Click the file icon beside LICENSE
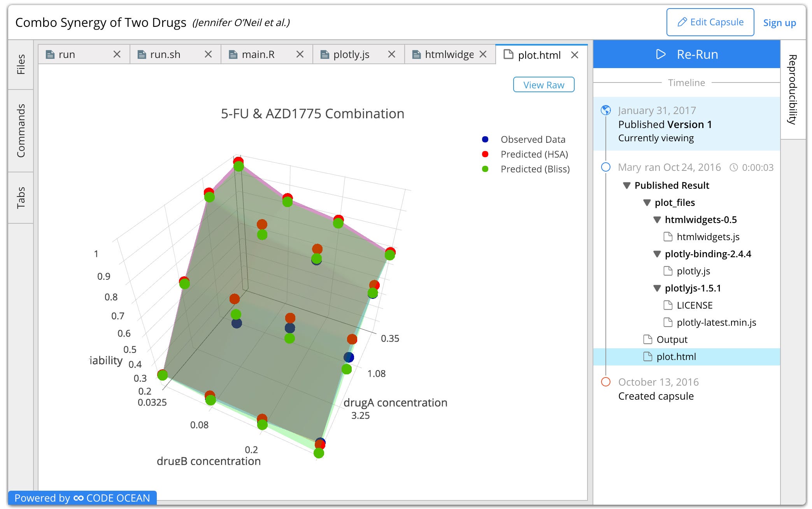This screenshot has width=812, height=509. click(668, 305)
